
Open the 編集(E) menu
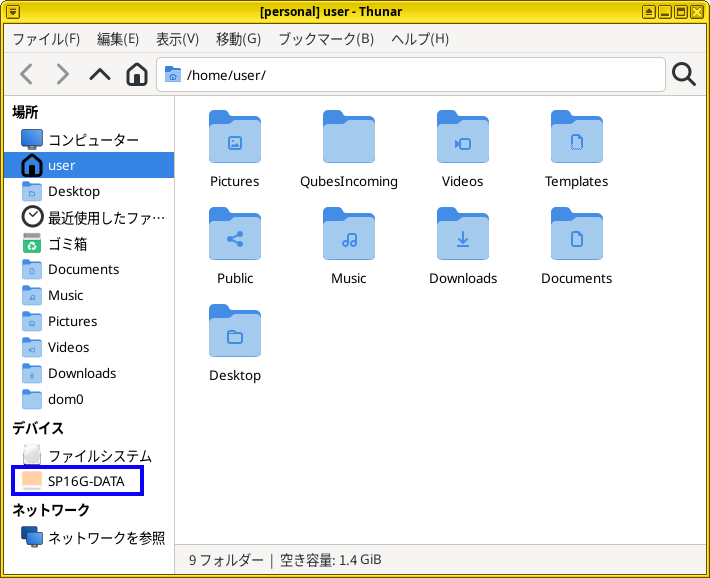pyautogui.click(x=118, y=39)
